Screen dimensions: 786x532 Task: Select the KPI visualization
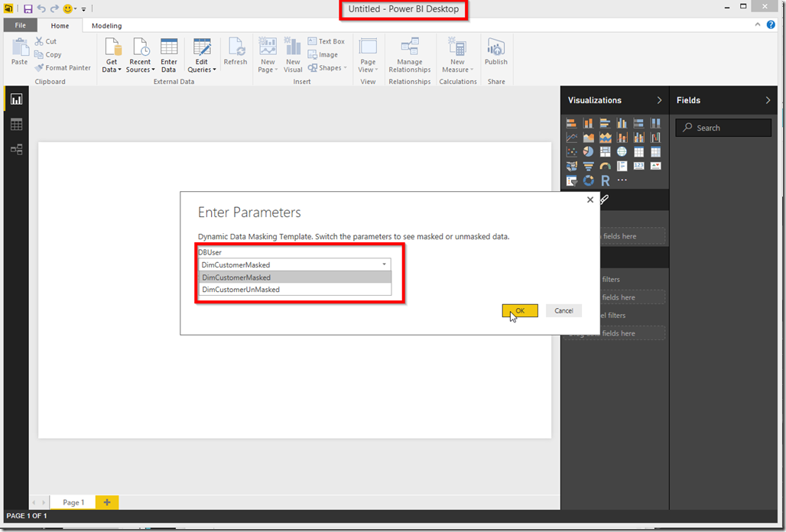pyautogui.click(x=656, y=166)
